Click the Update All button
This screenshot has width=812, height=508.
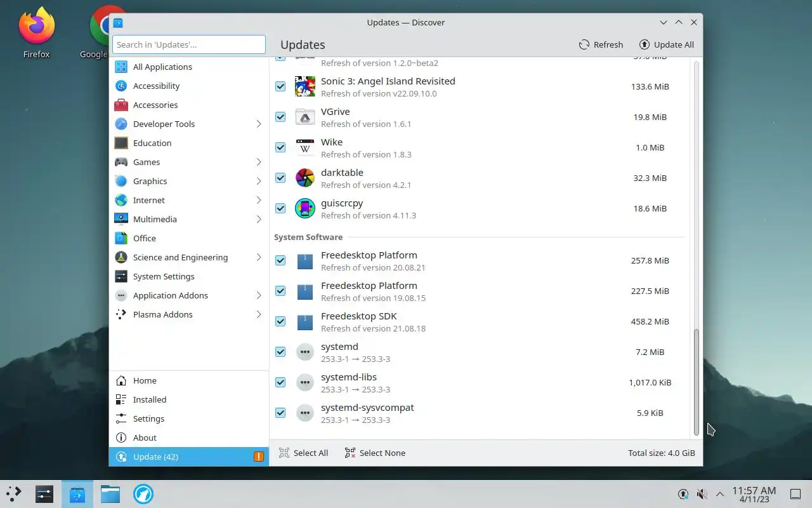coord(666,44)
